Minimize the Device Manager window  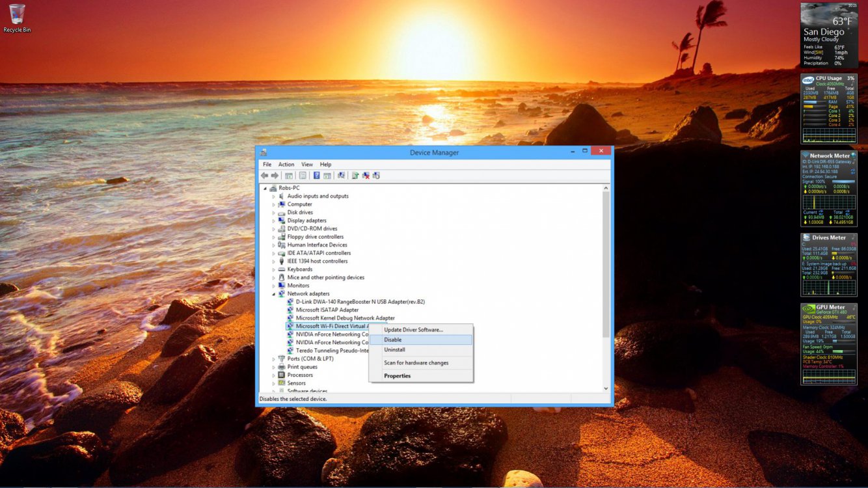coord(571,151)
